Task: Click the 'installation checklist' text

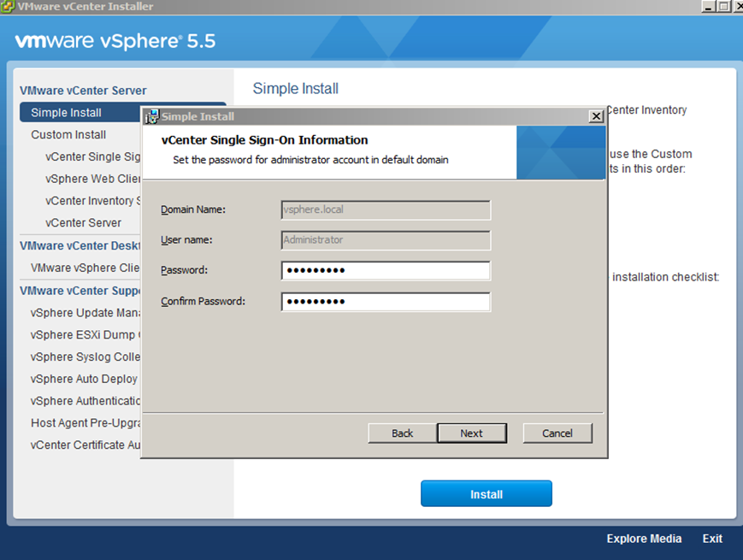Action: (x=665, y=277)
